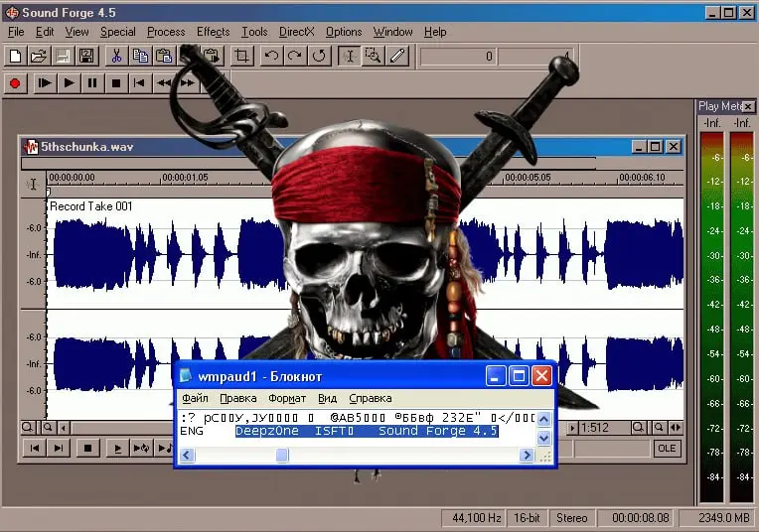Open Справка menu in Notepad
The image size is (759, 532).
pyautogui.click(x=371, y=398)
